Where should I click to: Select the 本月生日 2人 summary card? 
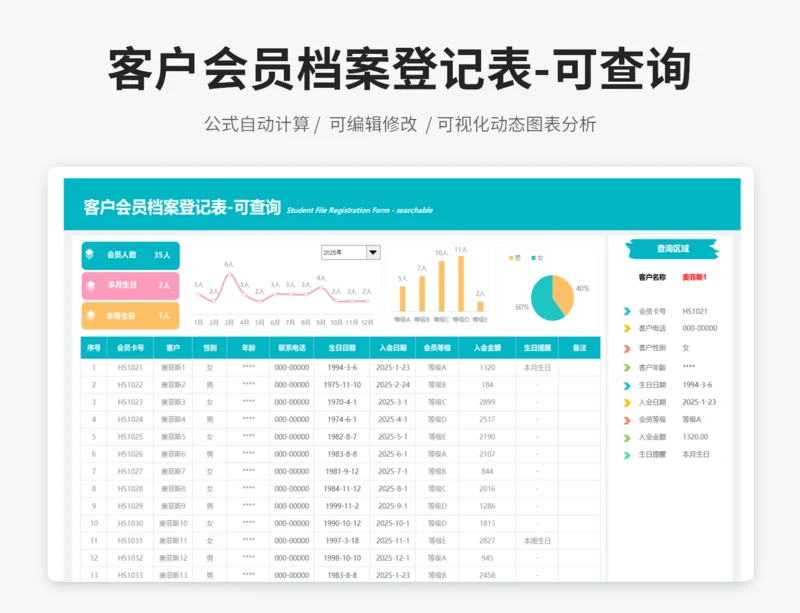(131, 285)
